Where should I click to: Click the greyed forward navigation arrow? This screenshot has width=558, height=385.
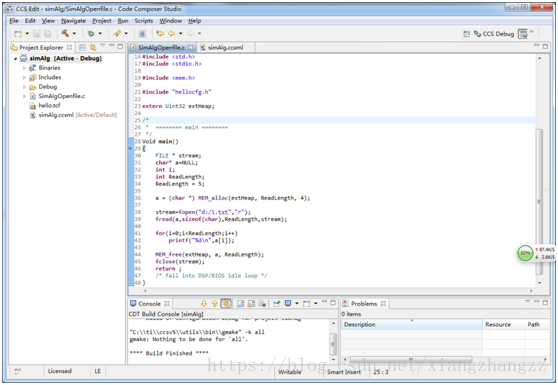[190, 33]
